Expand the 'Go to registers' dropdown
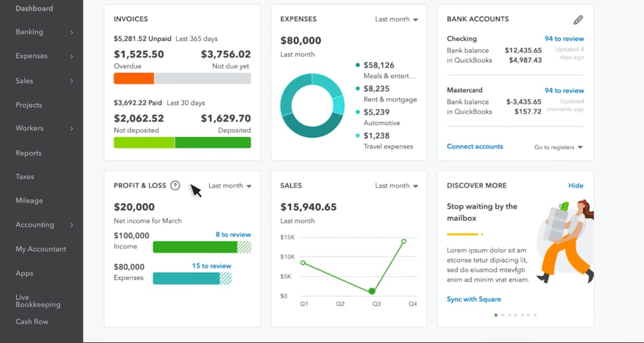 pyautogui.click(x=558, y=147)
